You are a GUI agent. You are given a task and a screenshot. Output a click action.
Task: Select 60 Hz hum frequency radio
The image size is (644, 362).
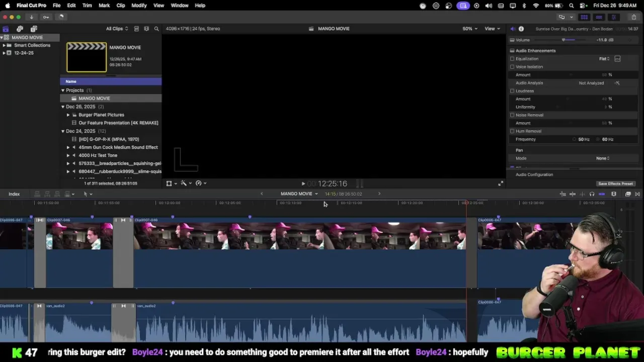(x=598, y=139)
